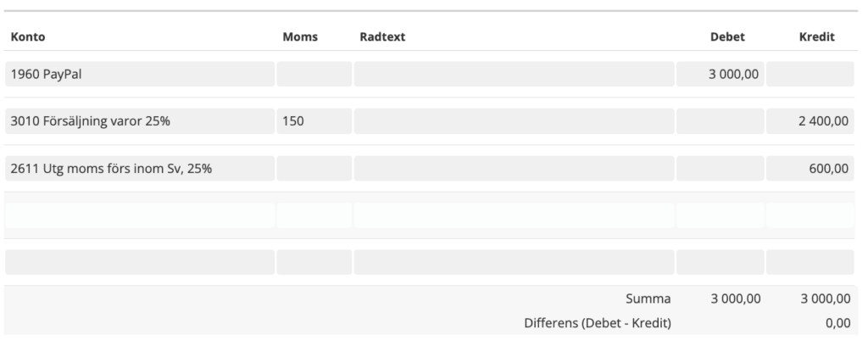The width and height of the screenshot is (868, 346).
Task: Click the Kredit field in the first empty row
Action: (810, 215)
